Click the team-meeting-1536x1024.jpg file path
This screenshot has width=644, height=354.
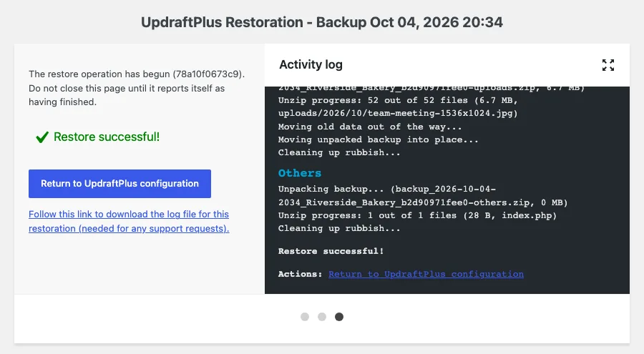(x=398, y=113)
